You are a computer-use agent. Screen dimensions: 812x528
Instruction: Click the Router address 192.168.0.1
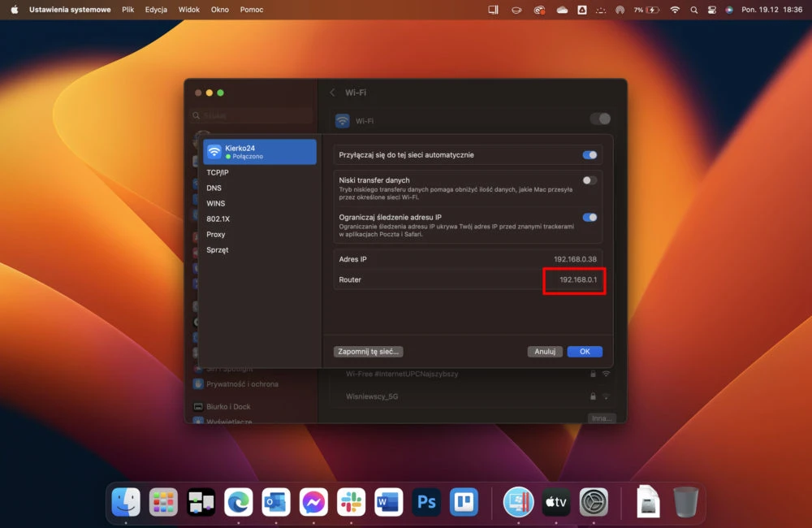click(578, 279)
